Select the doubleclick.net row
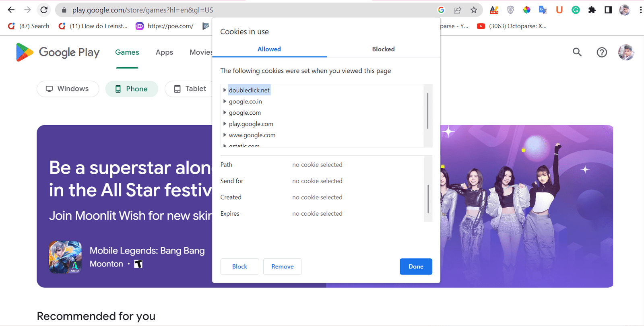The image size is (644, 326). 250,90
